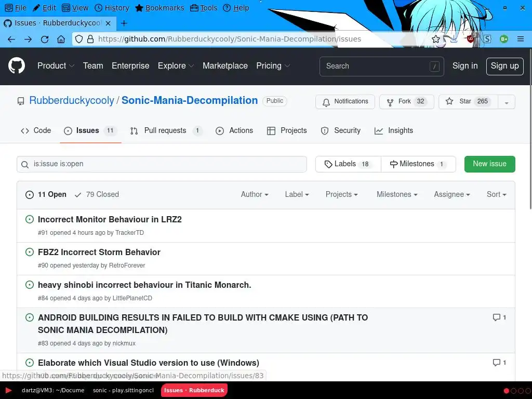Click comment count on Android building issue
Image resolution: width=532 pixels, height=399 pixels.
499,317
